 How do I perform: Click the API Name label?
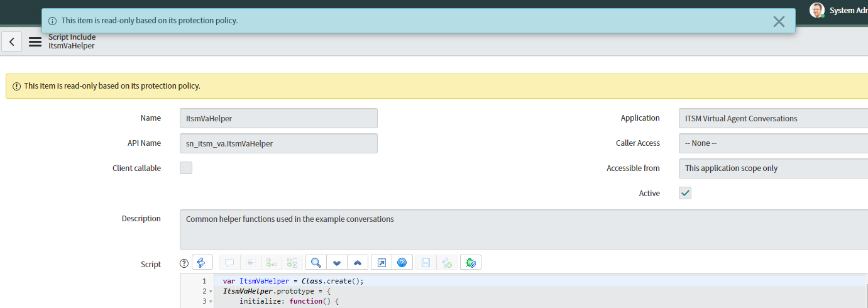point(144,143)
